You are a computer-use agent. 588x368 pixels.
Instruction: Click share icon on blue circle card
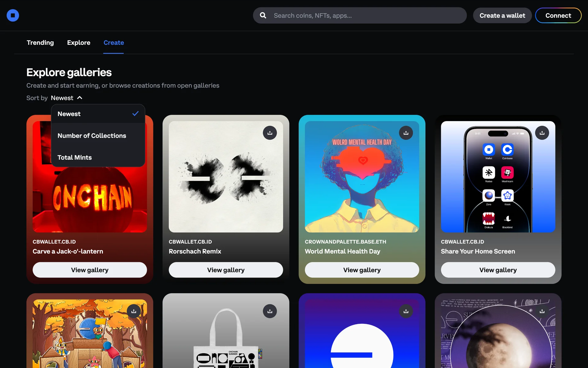click(406, 311)
